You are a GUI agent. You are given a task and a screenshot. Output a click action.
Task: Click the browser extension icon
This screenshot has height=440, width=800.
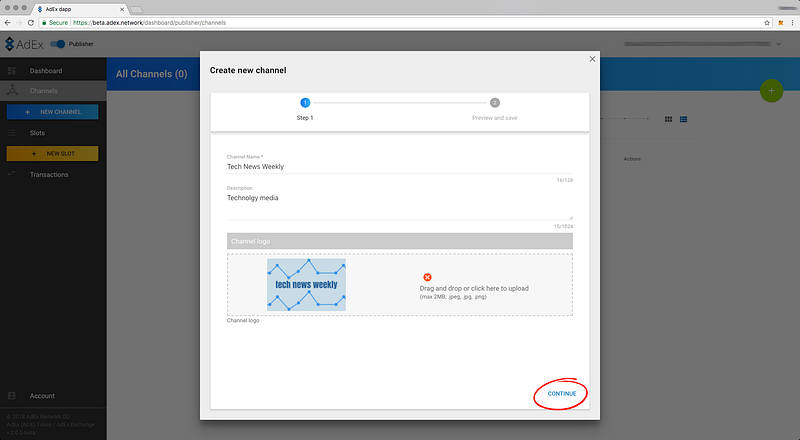pos(781,22)
